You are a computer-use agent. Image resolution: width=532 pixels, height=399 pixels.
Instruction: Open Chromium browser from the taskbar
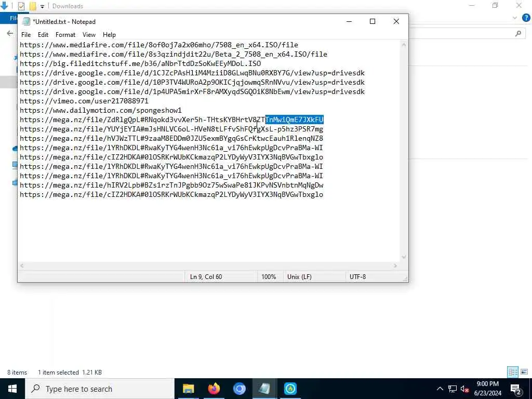pyautogui.click(x=239, y=389)
